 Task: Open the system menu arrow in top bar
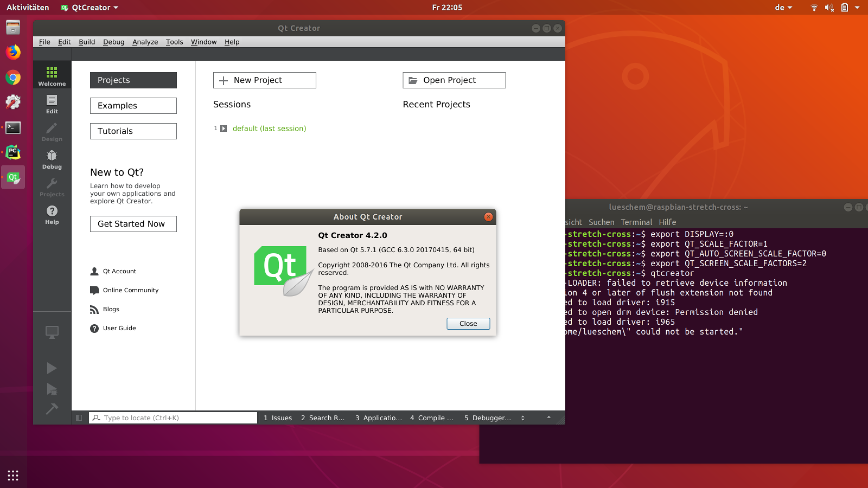tap(857, 8)
